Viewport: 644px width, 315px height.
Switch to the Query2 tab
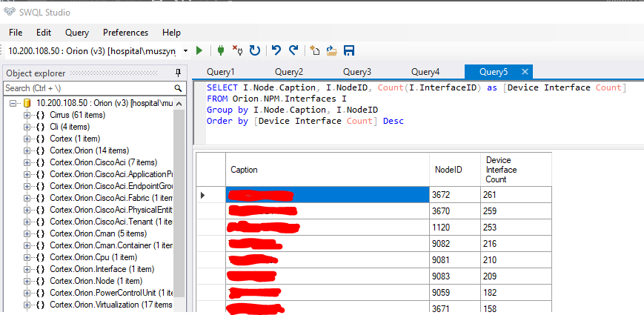[x=289, y=72]
